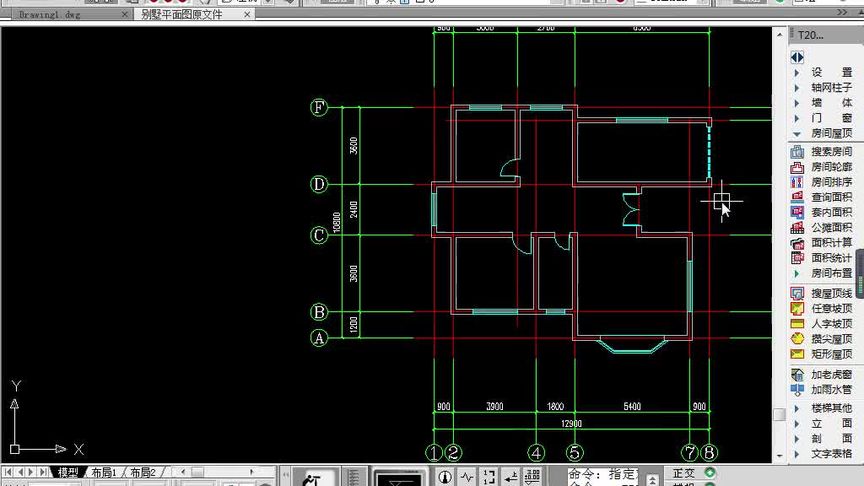Viewport: 864px width, 486px height.
Task: Expand the 楼梯其他 menu group
Action: [823, 408]
